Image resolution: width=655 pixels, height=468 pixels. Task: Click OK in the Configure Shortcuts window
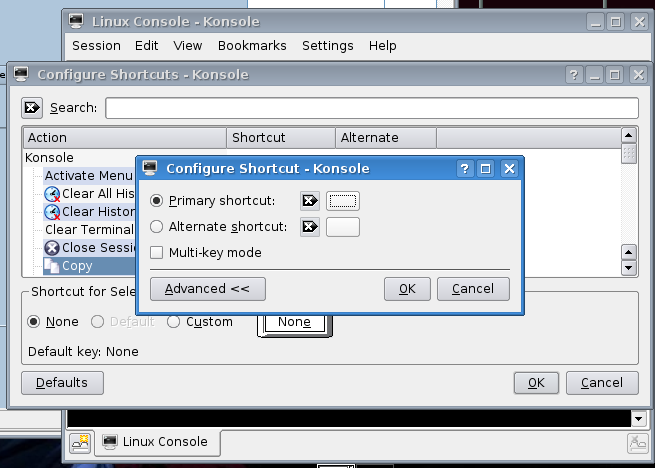[x=536, y=383]
